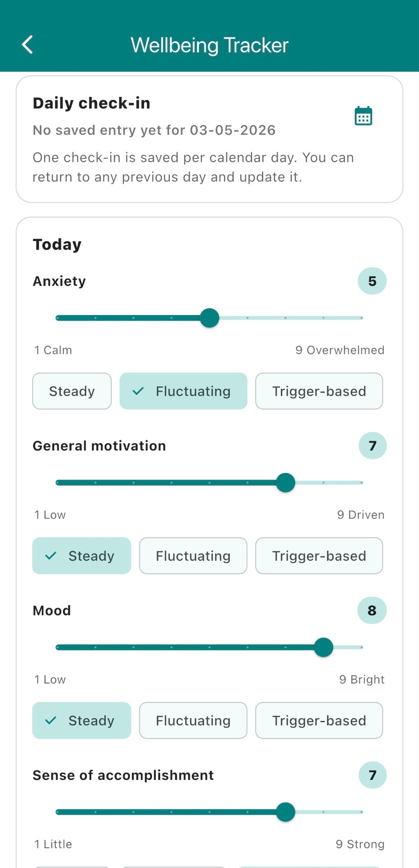Select Fluctuating chip under Mood

[x=193, y=720]
